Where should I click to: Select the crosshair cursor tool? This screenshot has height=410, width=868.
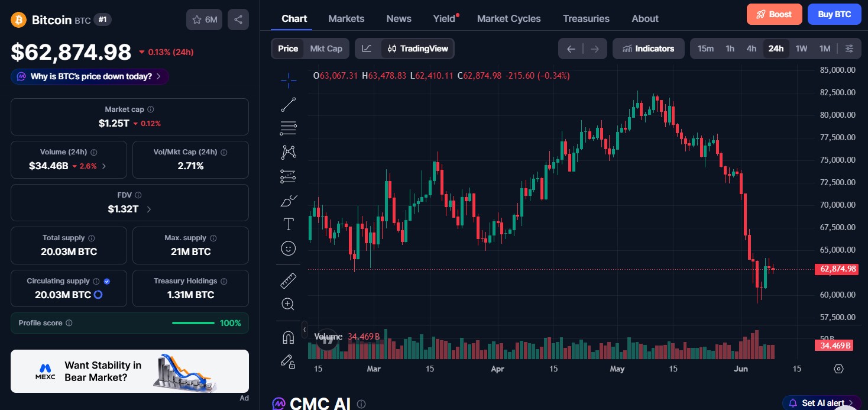tap(289, 80)
